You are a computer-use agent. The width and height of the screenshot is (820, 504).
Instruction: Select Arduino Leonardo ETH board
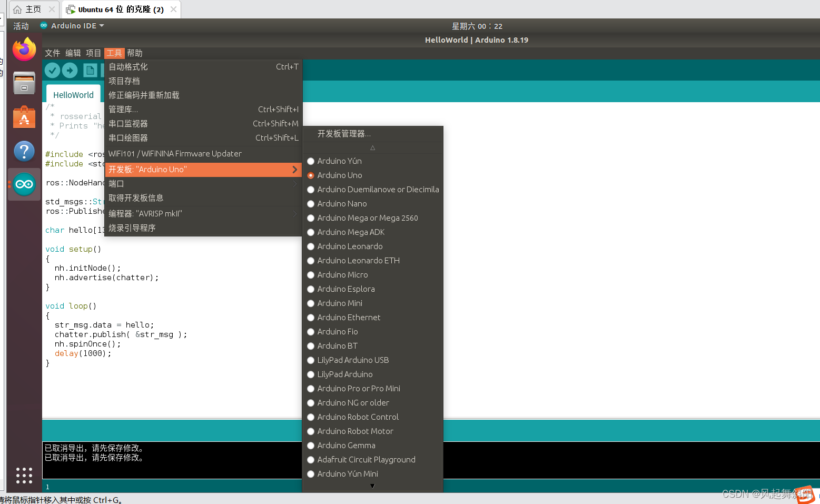[373, 261]
